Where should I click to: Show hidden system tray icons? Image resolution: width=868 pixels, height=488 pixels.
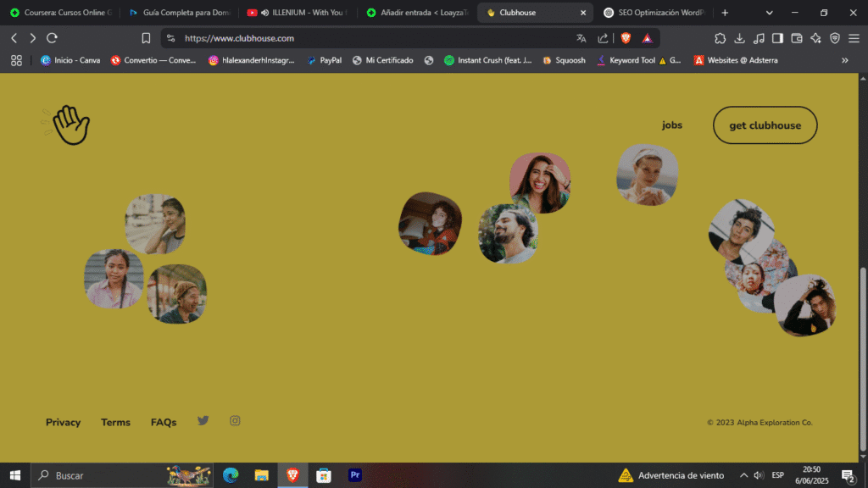tap(743, 475)
